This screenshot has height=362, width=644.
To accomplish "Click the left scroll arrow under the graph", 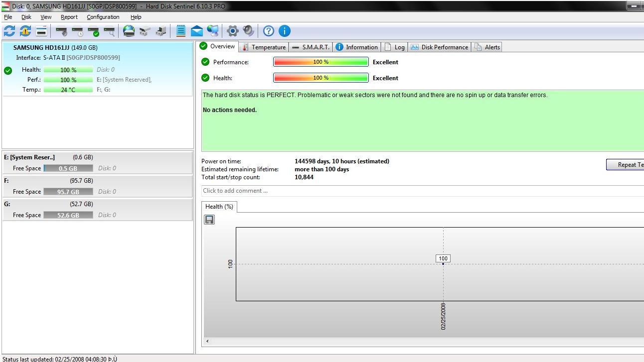I will (207, 342).
